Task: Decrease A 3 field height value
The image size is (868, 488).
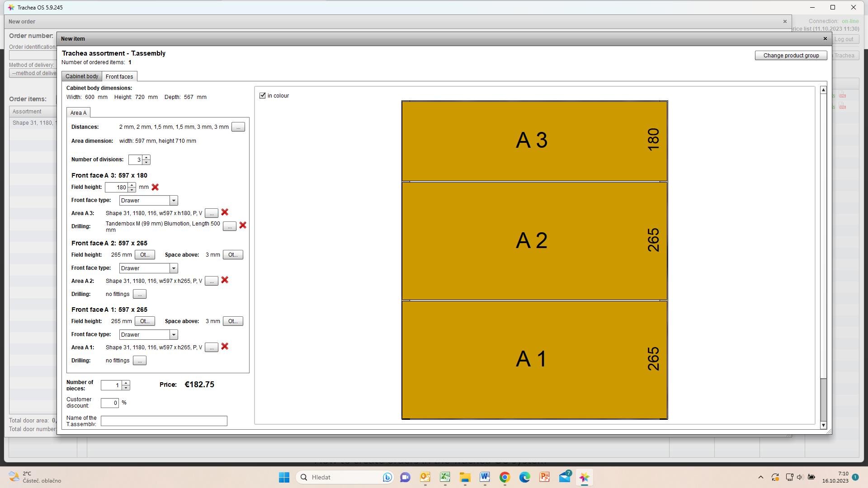Action: click(x=132, y=189)
